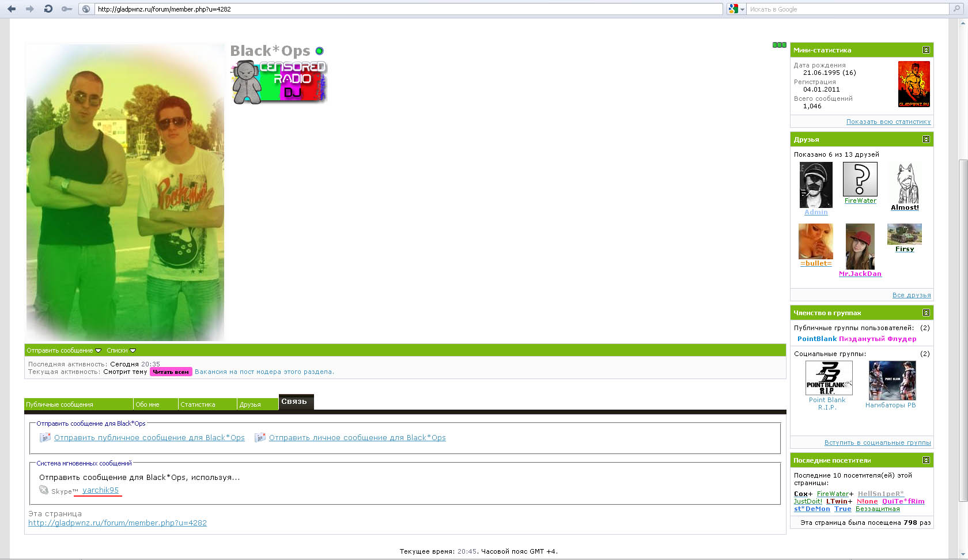Viewport: 968px width, 560px height.
Task: Open visitor LTwin profile link
Action: pos(837,501)
